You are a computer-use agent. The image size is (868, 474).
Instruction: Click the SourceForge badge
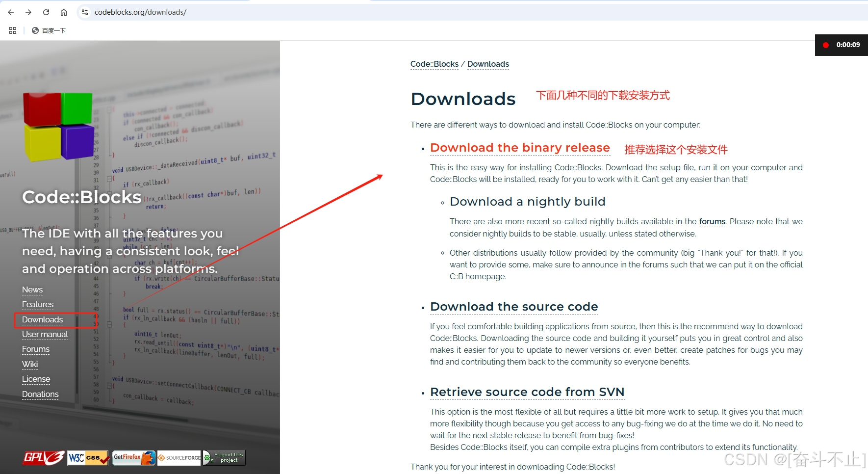tap(179, 458)
